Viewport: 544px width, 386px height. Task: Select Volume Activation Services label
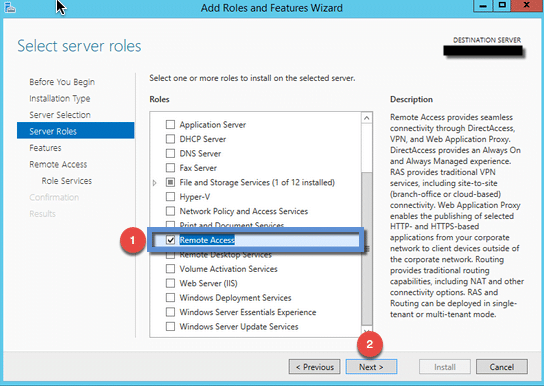point(228,269)
